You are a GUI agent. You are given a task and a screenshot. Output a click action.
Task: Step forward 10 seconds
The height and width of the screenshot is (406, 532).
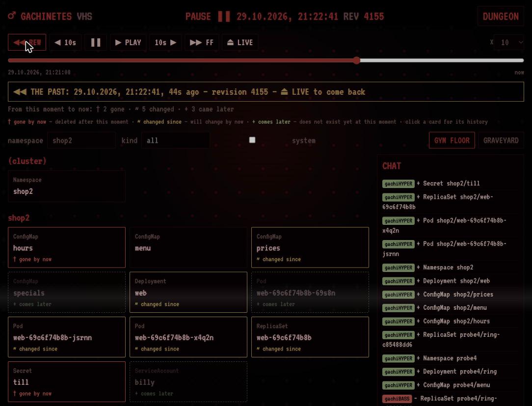[x=165, y=42]
